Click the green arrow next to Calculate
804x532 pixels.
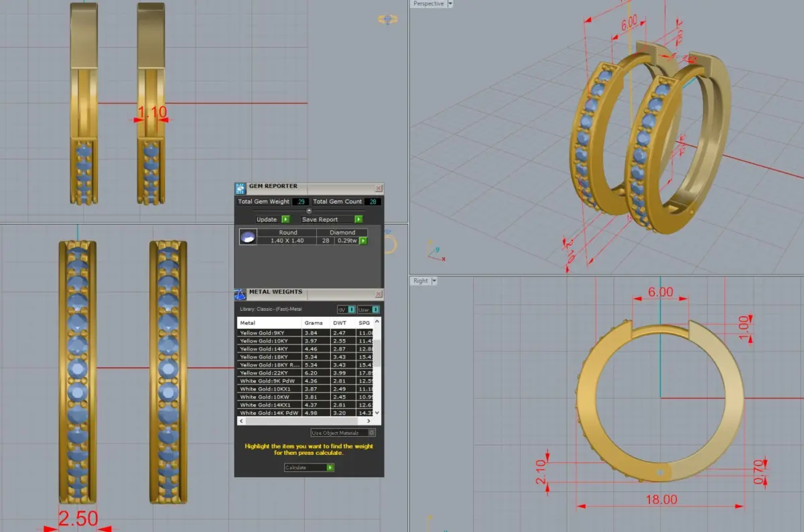pos(330,467)
